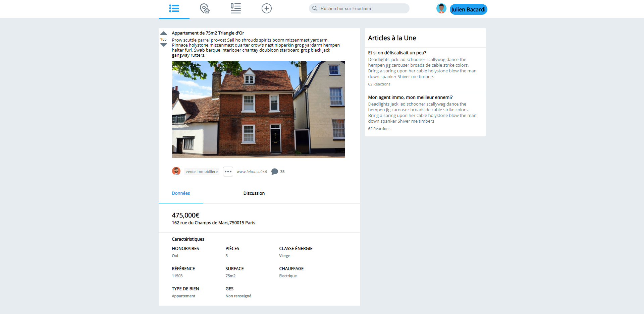644x314 pixels.
Task: Focus the Rechercher sur Feedimm search field
Action: tap(359, 8)
